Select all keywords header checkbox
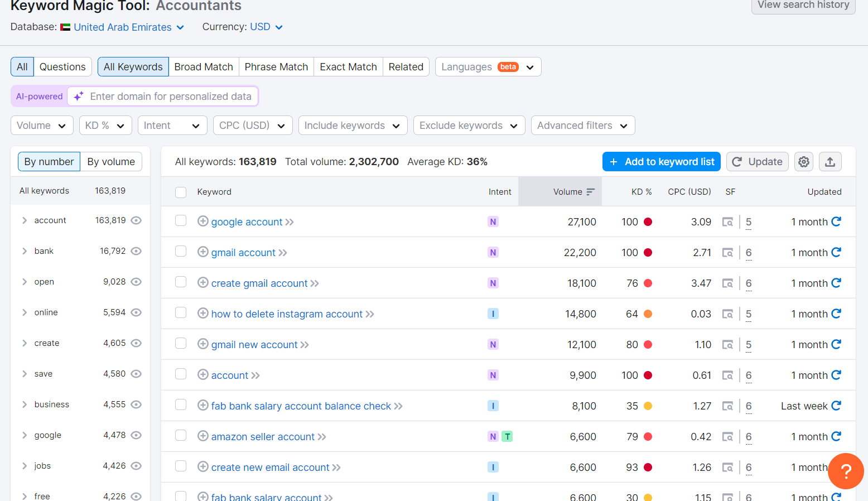The width and height of the screenshot is (868, 501). [x=181, y=192]
